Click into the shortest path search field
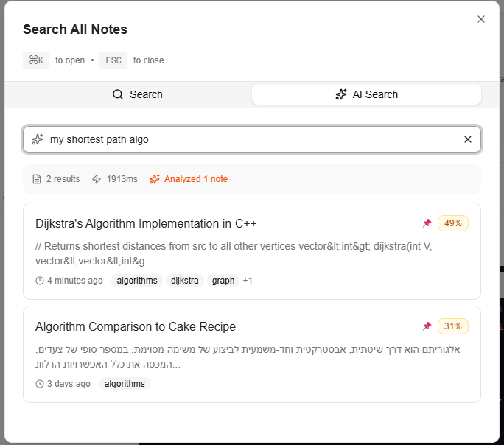This screenshot has width=504, height=445. [251, 139]
